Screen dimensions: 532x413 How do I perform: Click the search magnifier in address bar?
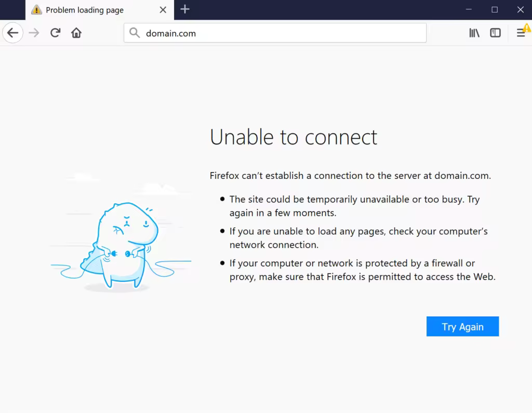(135, 33)
